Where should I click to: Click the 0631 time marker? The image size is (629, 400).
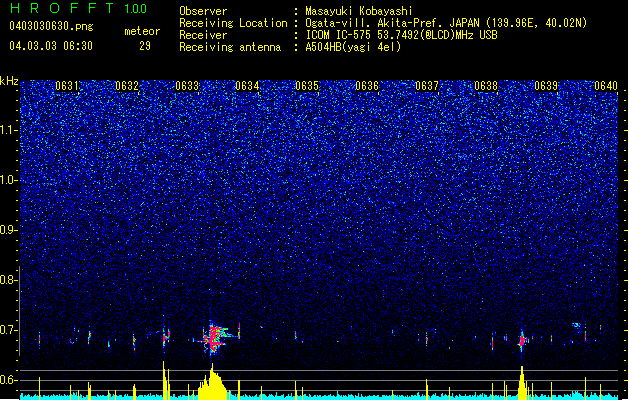(67, 86)
